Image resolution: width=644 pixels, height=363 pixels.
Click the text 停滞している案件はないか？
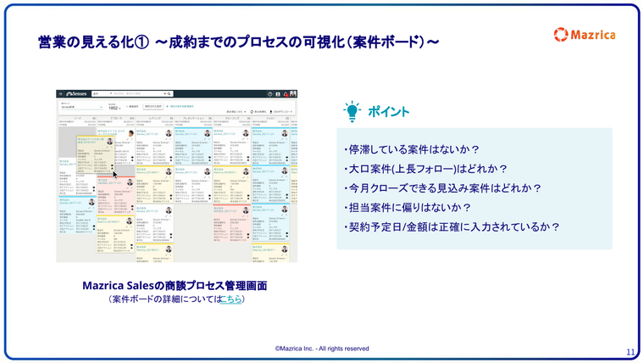[x=414, y=149]
